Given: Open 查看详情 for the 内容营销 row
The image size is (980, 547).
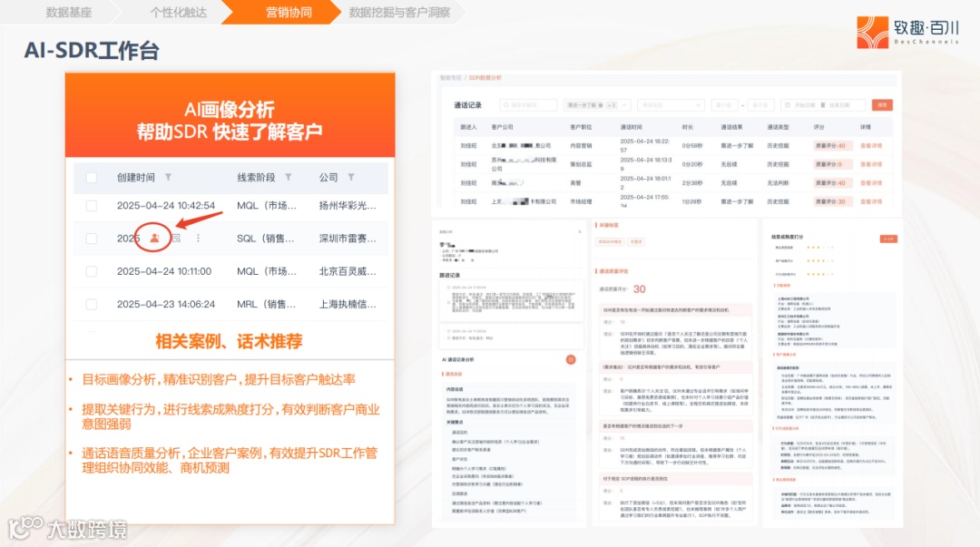Looking at the screenshot, I should [870, 146].
